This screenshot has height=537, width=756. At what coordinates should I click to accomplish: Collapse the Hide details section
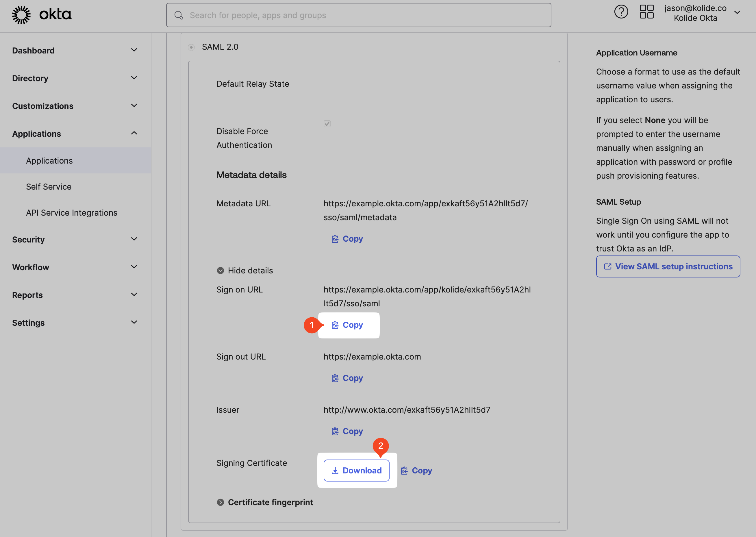tap(245, 271)
